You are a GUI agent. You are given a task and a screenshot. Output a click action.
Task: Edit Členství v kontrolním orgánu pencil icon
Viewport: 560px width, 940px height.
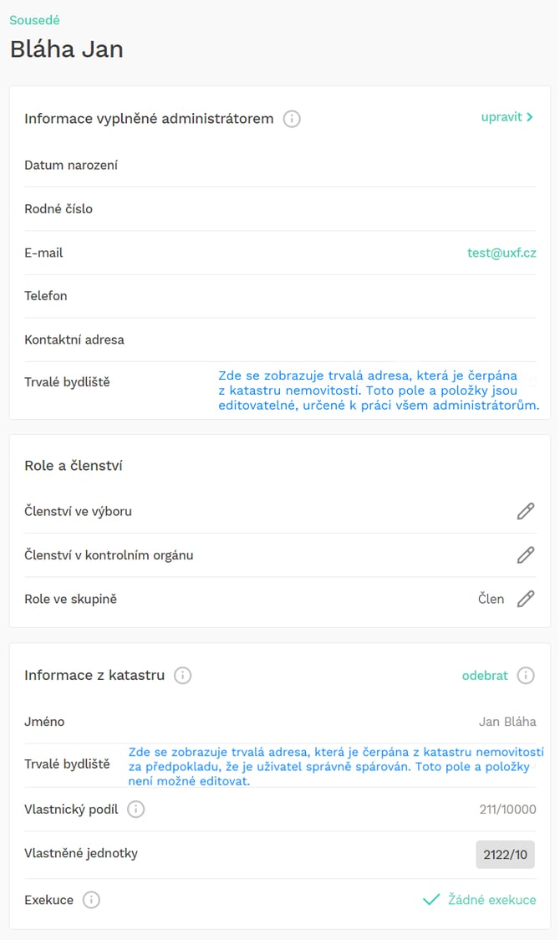(525, 554)
